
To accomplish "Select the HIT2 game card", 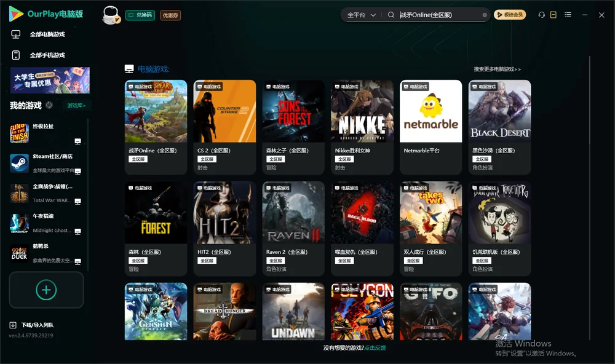I will [x=224, y=229].
